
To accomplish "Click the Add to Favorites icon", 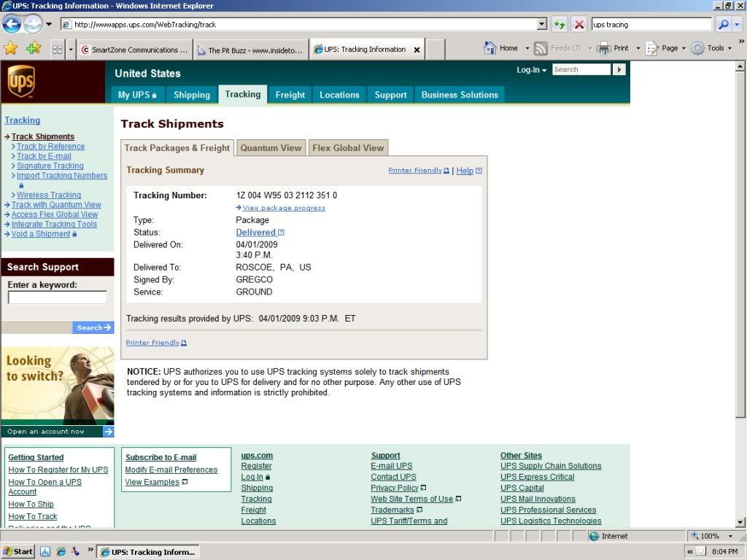I will click(x=34, y=49).
